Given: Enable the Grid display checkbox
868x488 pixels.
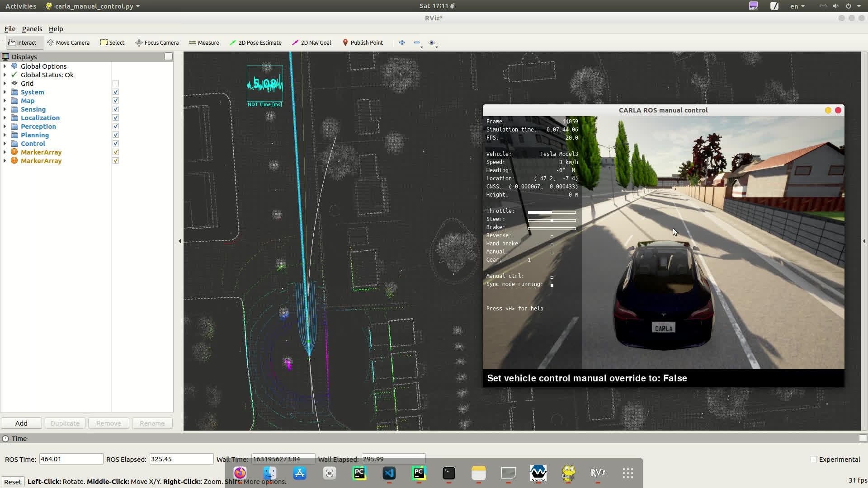Looking at the screenshot, I should (x=116, y=83).
